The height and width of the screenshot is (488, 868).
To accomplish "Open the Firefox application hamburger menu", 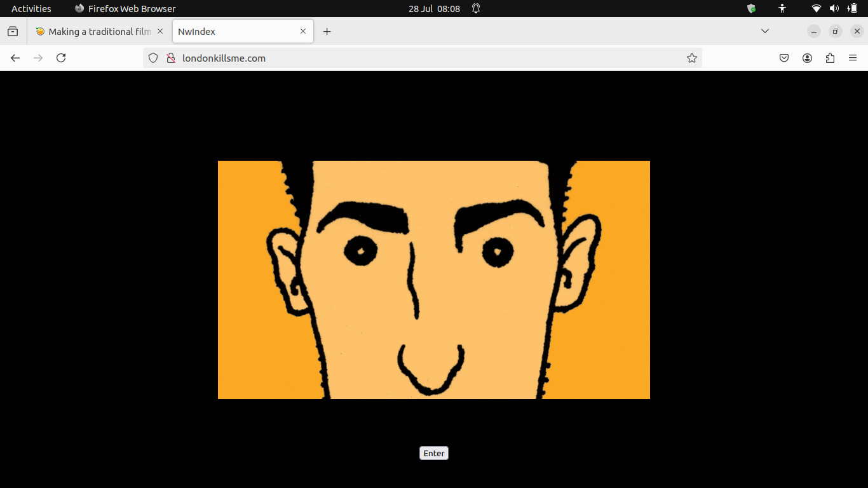I will tap(853, 58).
